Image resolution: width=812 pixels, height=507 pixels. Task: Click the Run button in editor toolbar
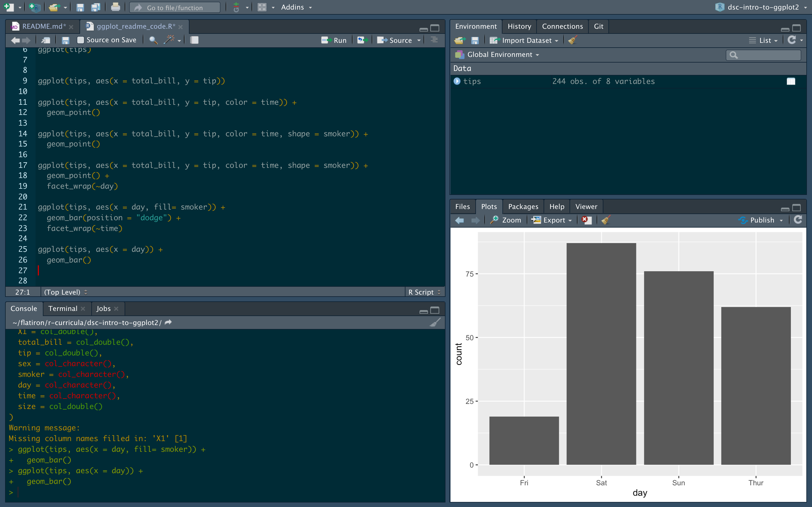pos(334,40)
